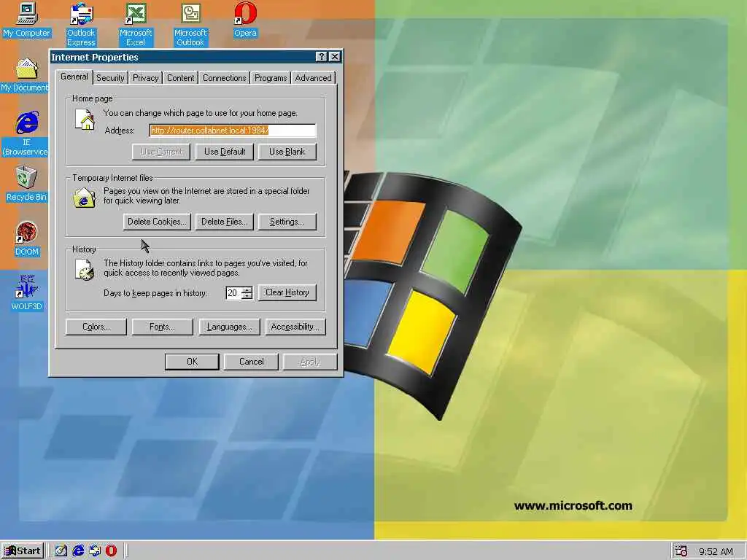Open the Start menu
The height and width of the screenshot is (560, 747).
click(x=23, y=551)
